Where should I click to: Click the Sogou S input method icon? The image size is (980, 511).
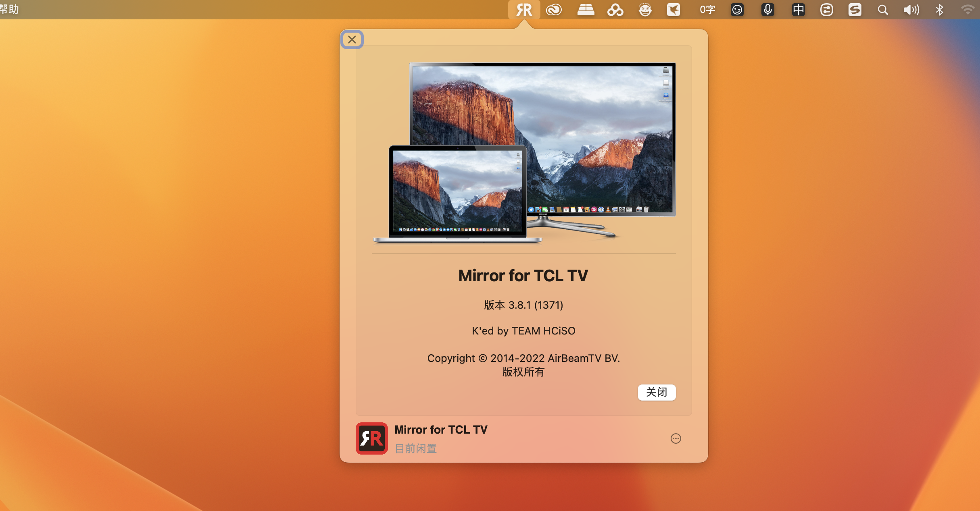[x=855, y=10]
